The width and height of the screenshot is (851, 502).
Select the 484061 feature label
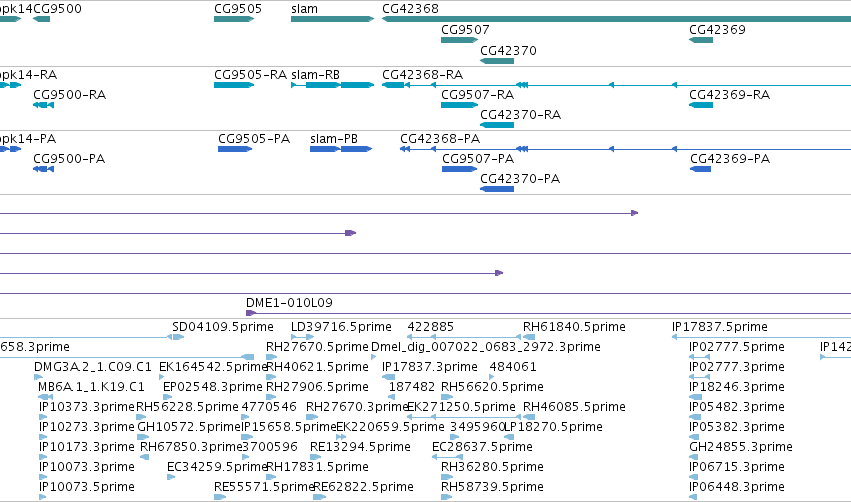pyautogui.click(x=513, y=366)
